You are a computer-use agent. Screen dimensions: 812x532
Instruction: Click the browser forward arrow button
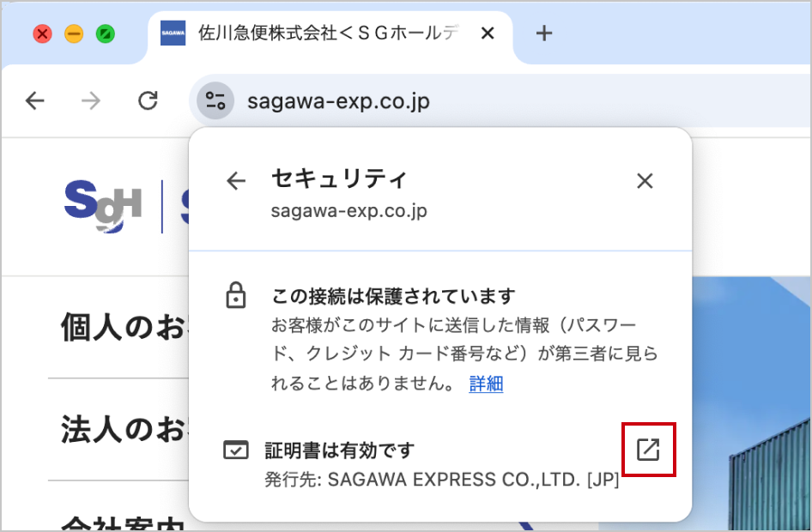[91, 100]
